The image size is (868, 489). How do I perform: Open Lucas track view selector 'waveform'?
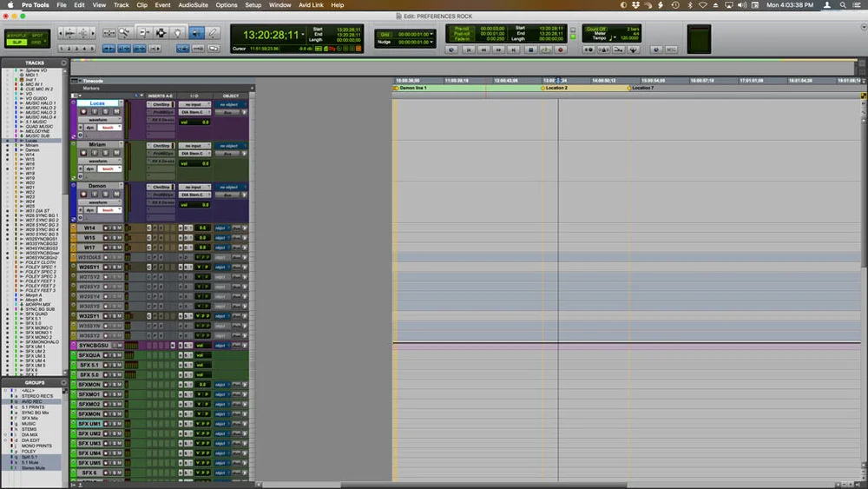[100, 120]
